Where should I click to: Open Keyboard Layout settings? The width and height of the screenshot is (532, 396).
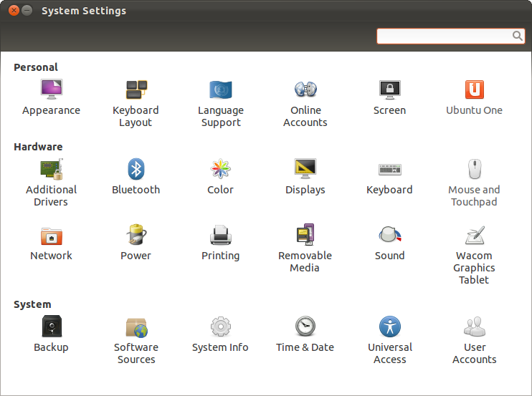tap(136, 90)
